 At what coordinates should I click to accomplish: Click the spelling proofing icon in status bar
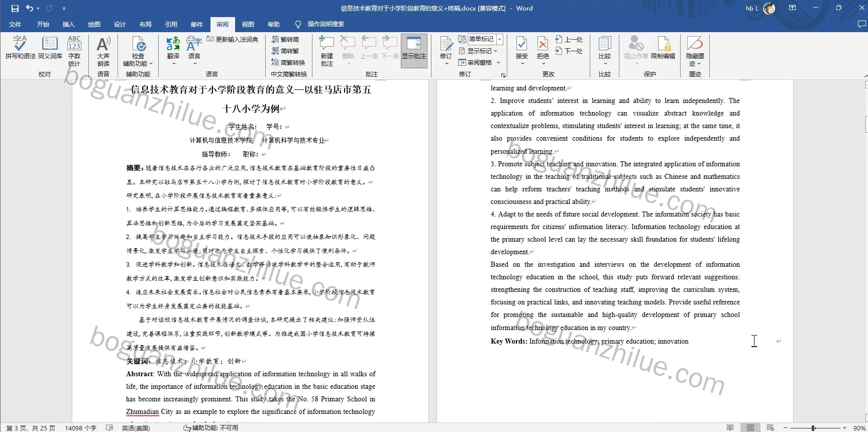[110, 427]
